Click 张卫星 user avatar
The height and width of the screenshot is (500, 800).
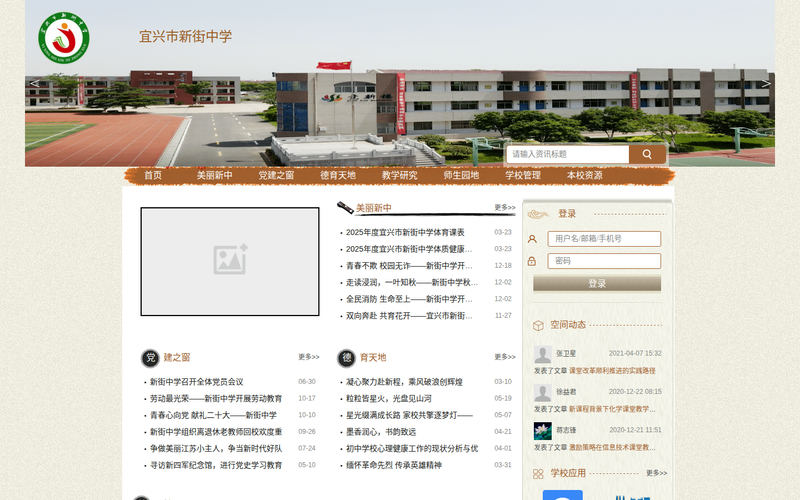[x=542, y=354]
